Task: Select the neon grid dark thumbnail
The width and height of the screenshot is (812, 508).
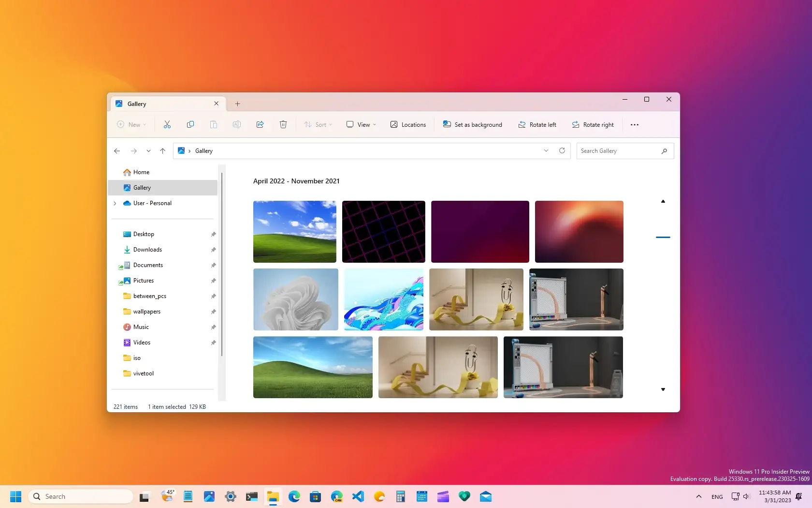Action: (x=384, y=232)
